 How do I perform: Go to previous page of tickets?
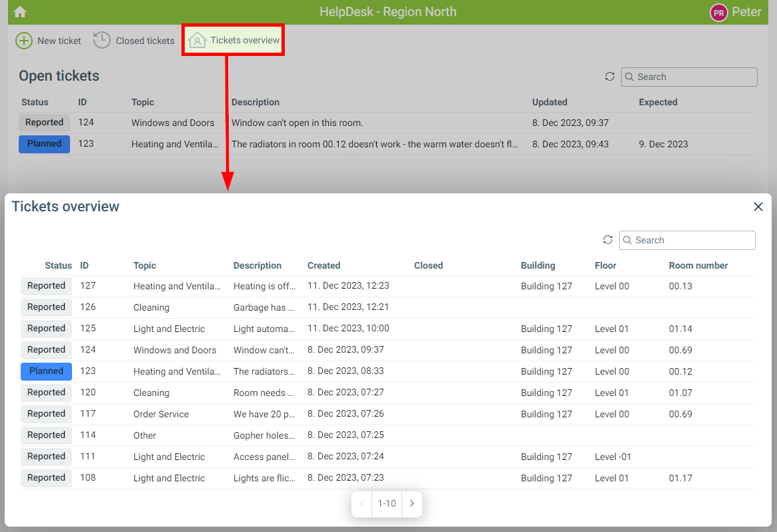click(362, 503)
